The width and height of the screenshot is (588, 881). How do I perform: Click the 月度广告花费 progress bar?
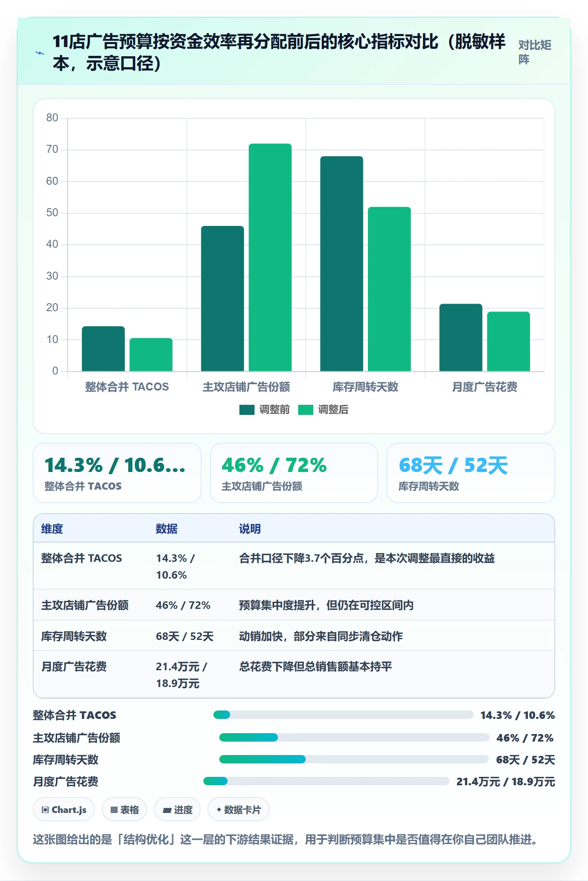pos(326,781)
